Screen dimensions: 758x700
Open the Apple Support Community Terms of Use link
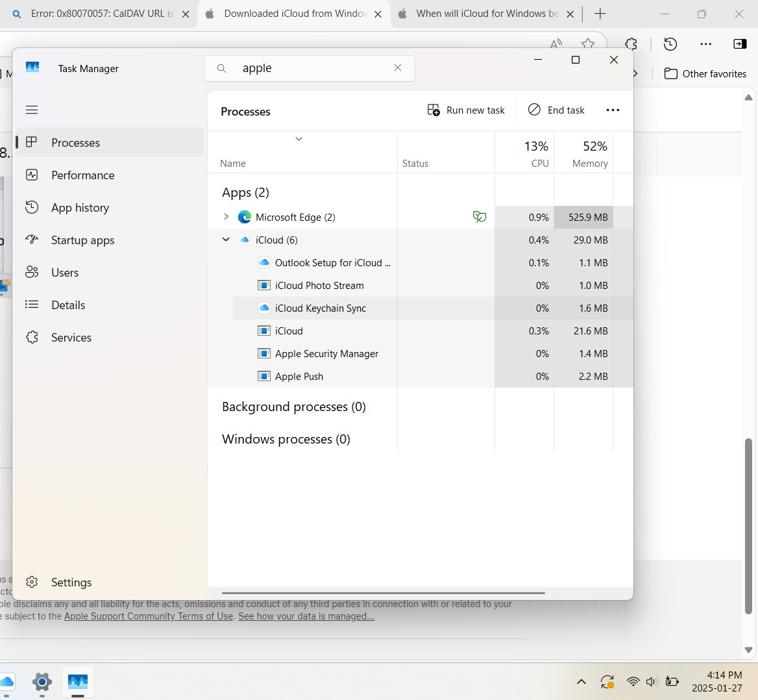(149, 616)
